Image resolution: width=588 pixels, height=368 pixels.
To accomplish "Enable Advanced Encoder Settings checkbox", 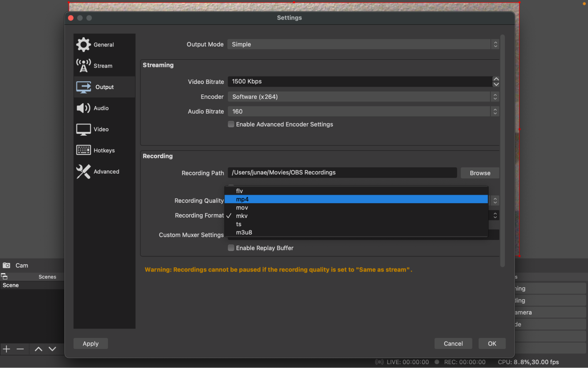I will [x=231, y=124].
